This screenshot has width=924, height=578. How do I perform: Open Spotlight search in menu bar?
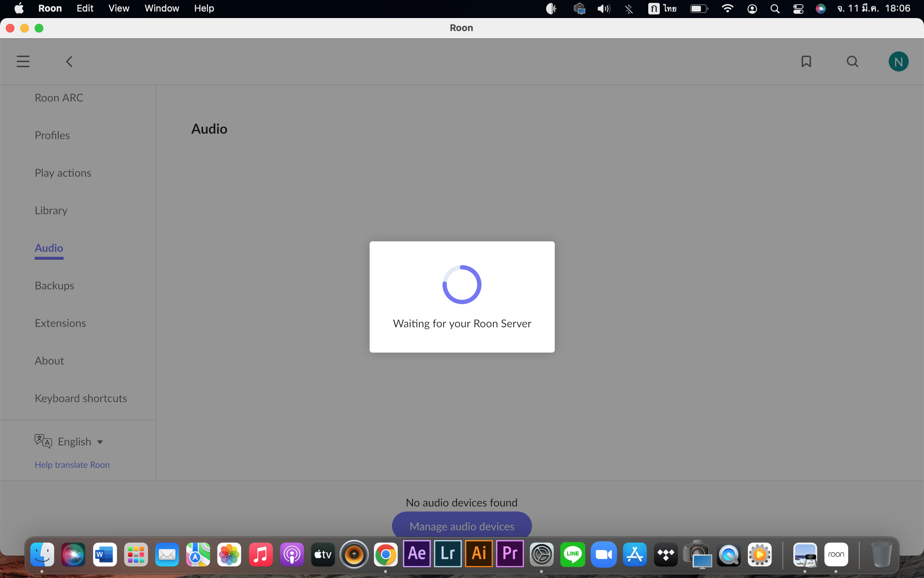click(x=775, y=8)
